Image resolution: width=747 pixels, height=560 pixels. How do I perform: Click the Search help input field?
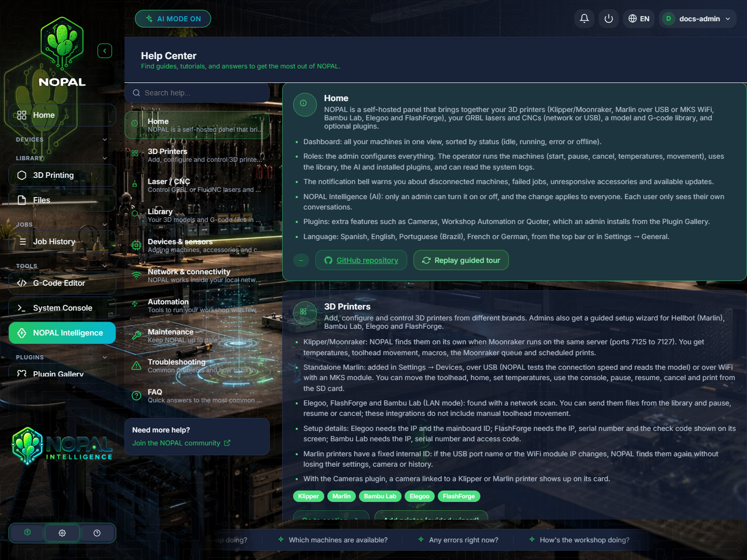coord(197,93)
